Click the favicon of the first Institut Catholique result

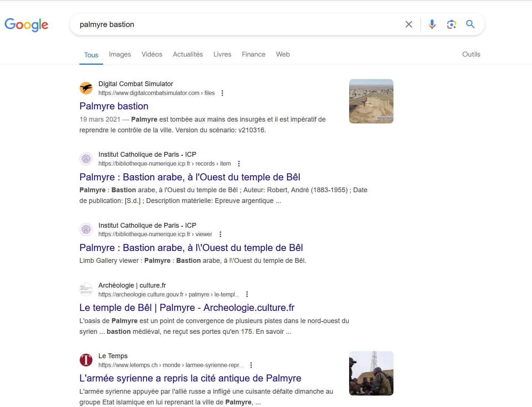coord(86,159)
